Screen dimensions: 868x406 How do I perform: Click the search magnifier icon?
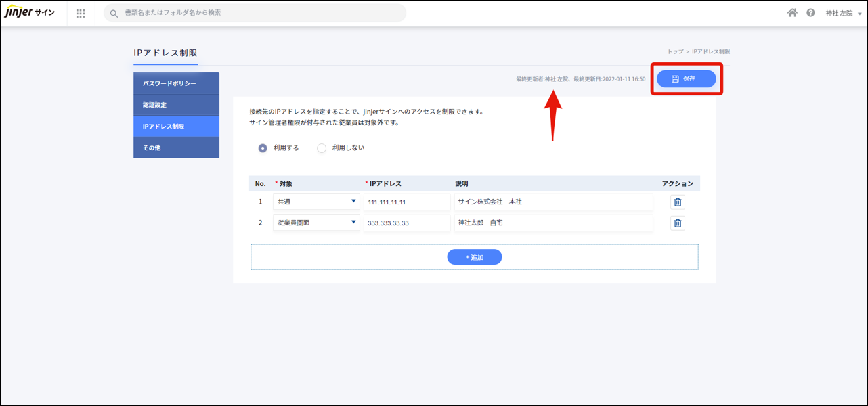pyautogui.click(x=114, y=14)
